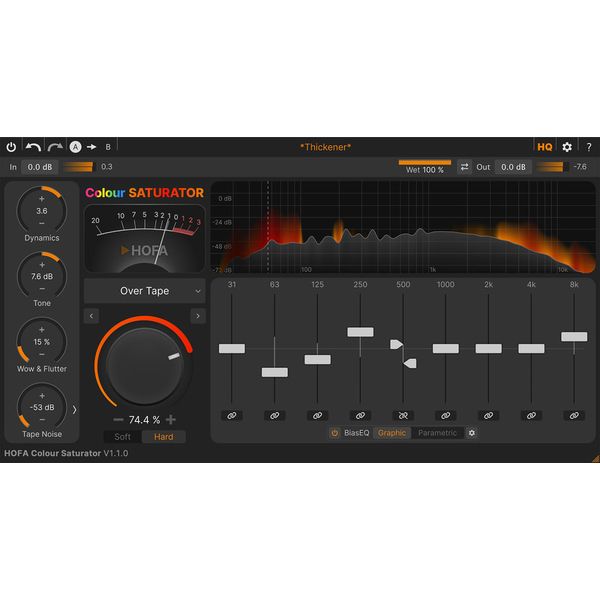Toggle link icon under 250 Hz band
600x600 pixels.
(360, 416)
